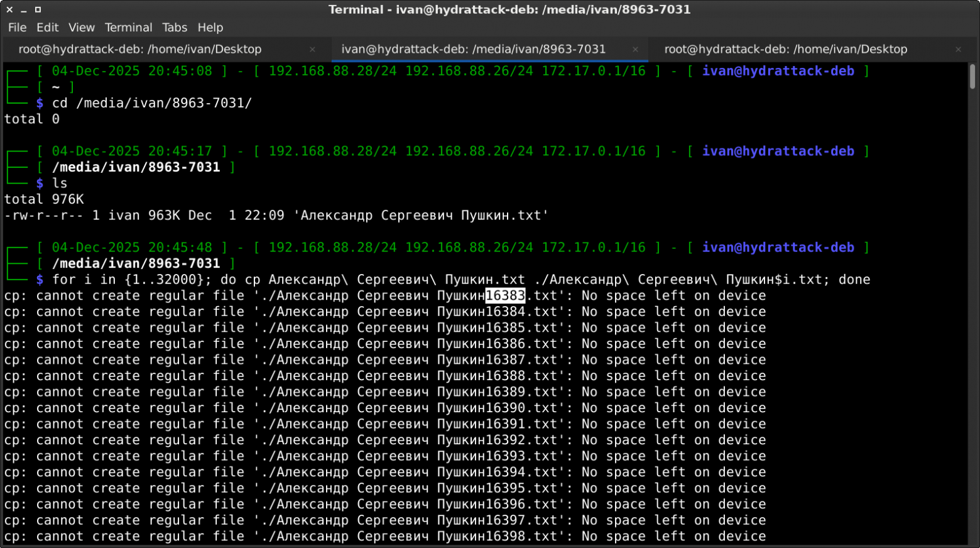Open the File menu
The image size is (980, 548).
[17, 28]
